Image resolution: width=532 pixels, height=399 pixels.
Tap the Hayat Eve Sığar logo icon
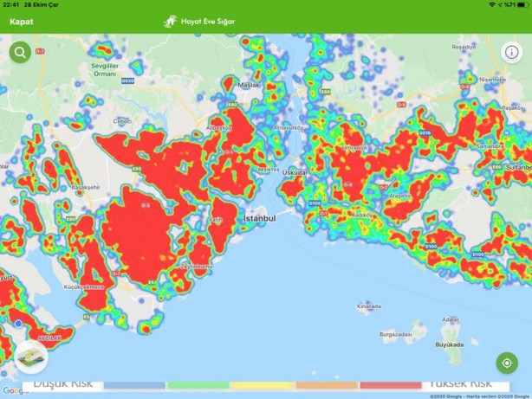pyautogui.click(x=171, y=22)
